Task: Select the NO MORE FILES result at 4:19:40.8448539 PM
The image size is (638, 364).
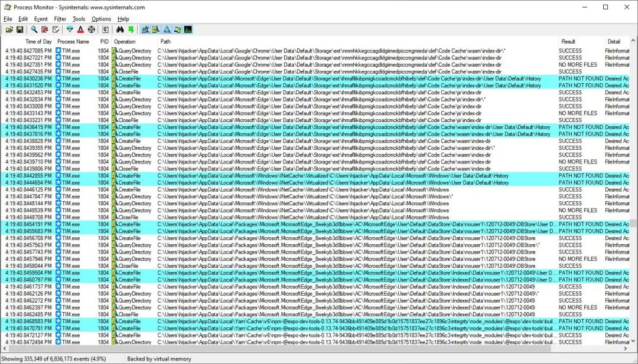Action: (x=578, y=211)
